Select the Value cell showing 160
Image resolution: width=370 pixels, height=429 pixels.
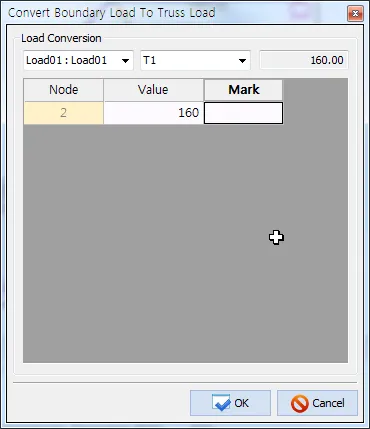(x=153, y=113)
